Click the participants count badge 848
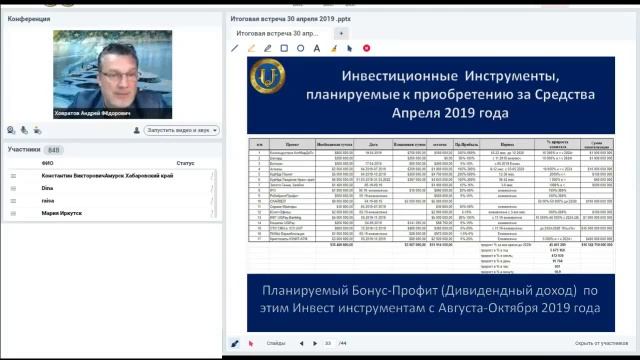The height and width of the screenshot is (360, 640). [53, 150]
